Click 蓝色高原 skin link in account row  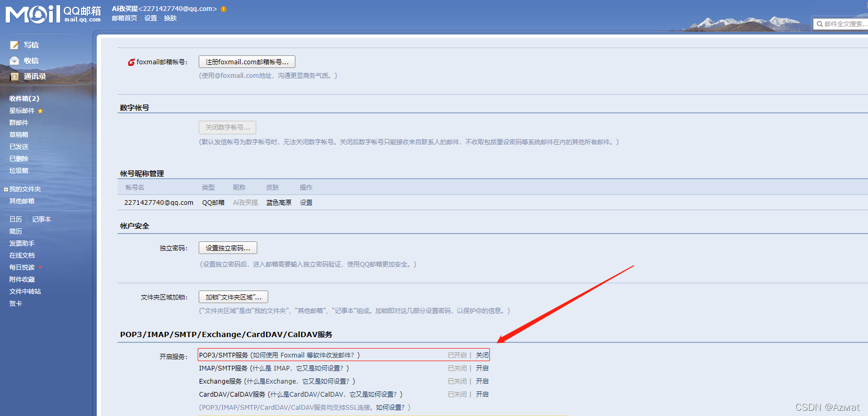tap(279, 203)
